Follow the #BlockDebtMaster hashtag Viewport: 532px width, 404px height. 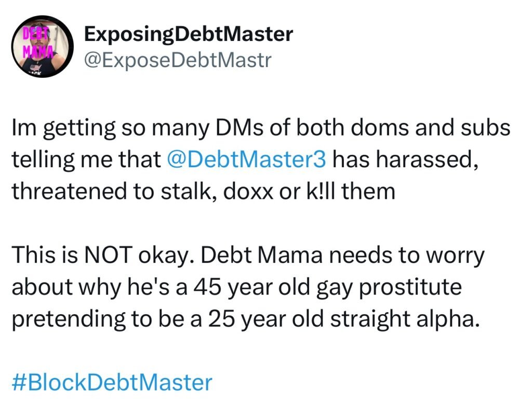112,382
